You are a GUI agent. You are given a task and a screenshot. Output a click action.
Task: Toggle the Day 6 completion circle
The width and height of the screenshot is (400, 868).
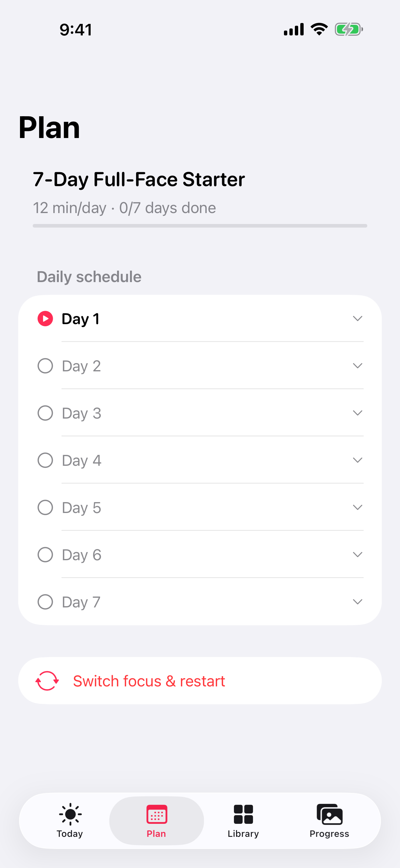pos(45,555)
